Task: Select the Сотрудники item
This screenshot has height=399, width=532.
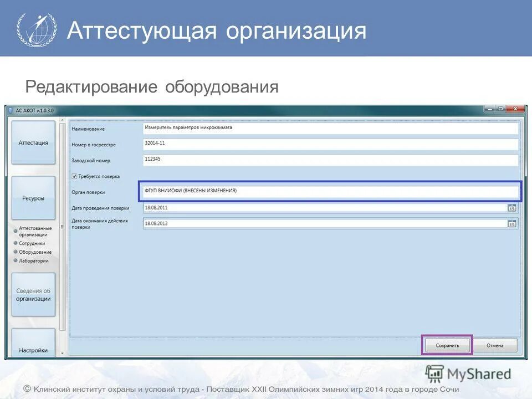Action: (x=33, y=243)
